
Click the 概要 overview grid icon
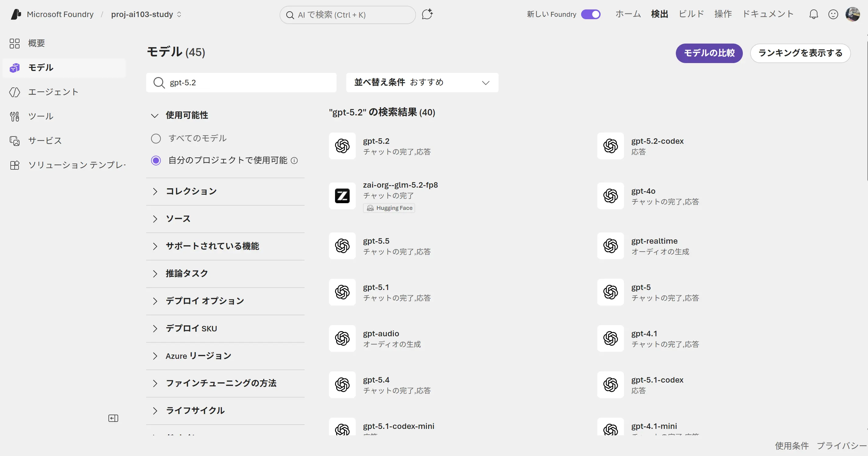click(x=15, y=43)
